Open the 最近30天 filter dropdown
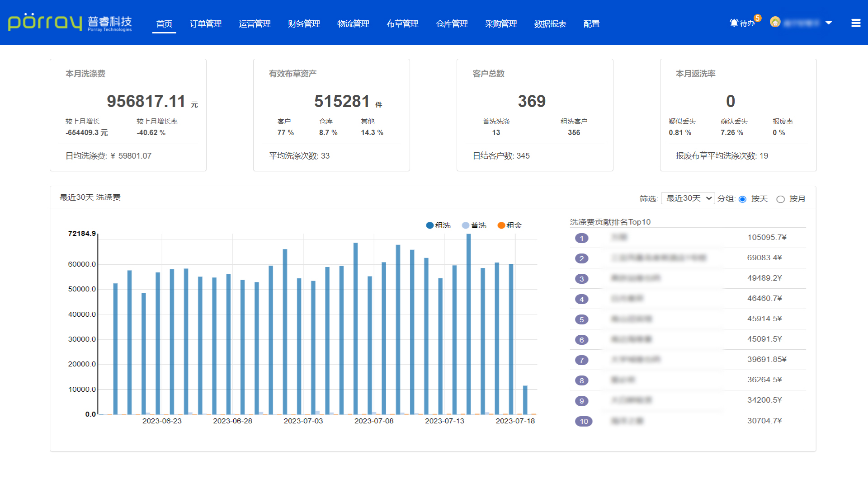The width and height of the screenshot is (868, 488). 688,198
